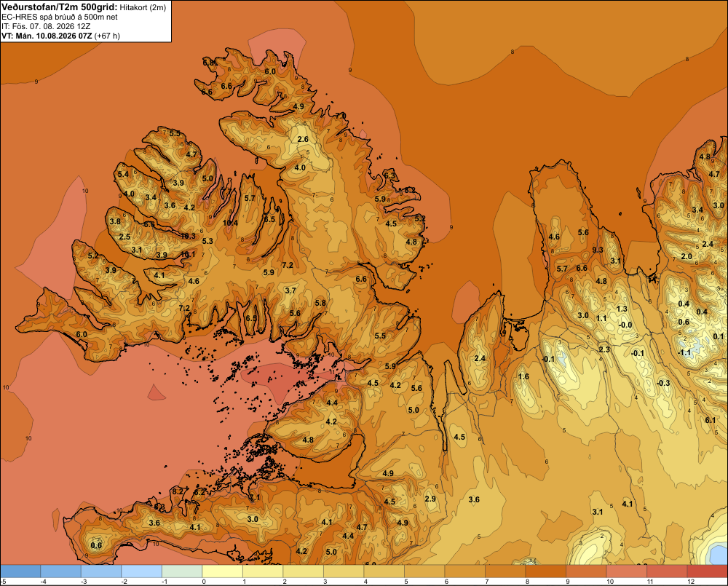This screenshot has width=728, height=586.
Task: Click the legend color swatch between 7 and 8
Action: [x=505, y=571]
